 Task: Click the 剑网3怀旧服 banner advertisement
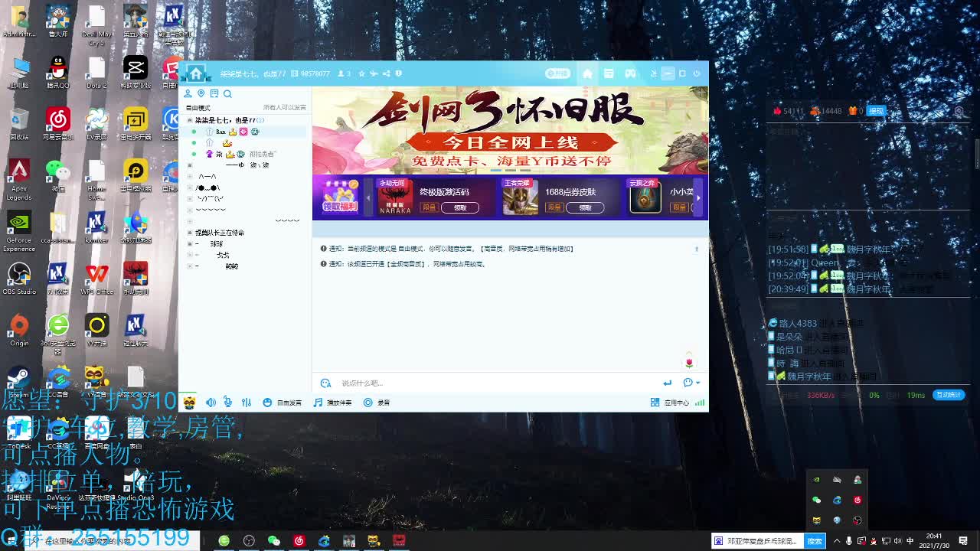coord(510,130)
